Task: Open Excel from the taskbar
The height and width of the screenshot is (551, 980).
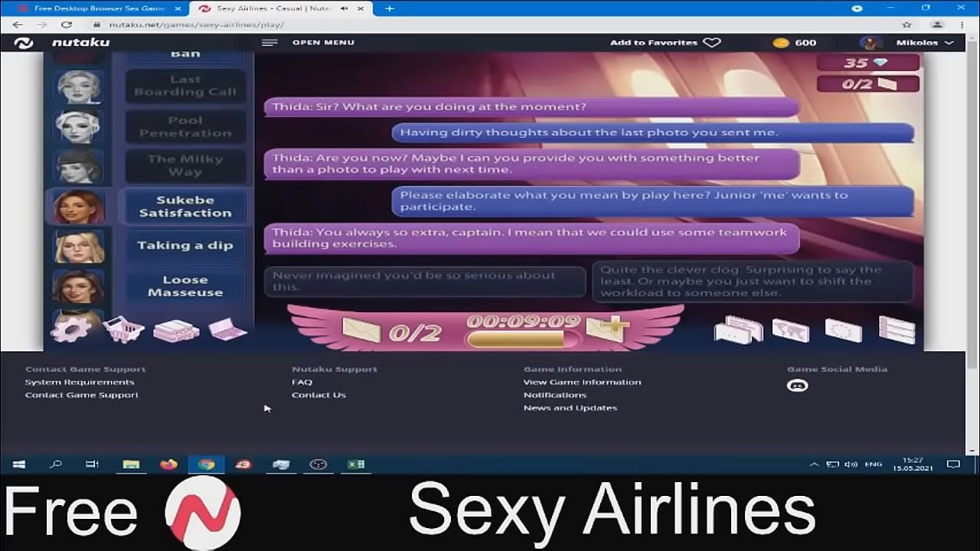Action: [x=356, y=464]
